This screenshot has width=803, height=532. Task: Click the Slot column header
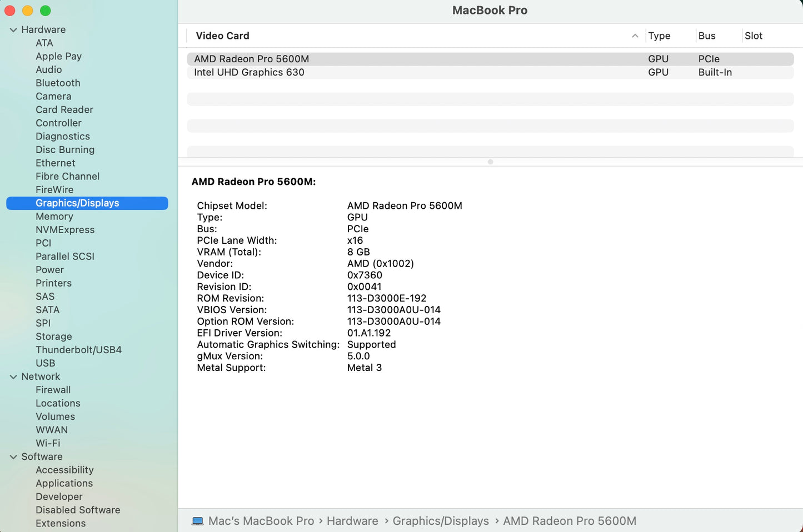click(753, 36)
